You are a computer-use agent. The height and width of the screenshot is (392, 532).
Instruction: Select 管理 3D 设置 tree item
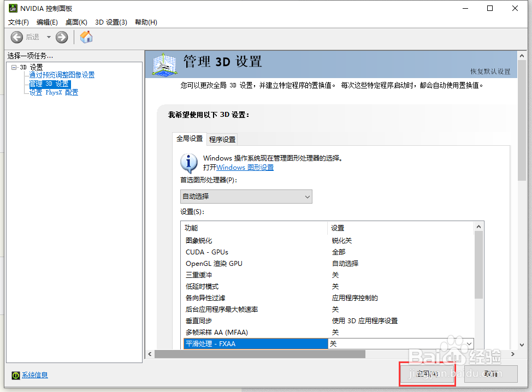pyautogui.click(x=50, y=84)
